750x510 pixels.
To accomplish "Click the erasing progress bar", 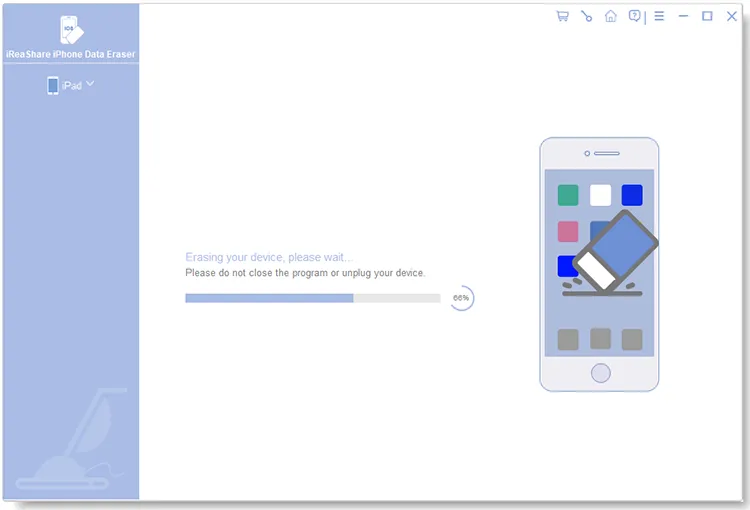I will [313, 298].
